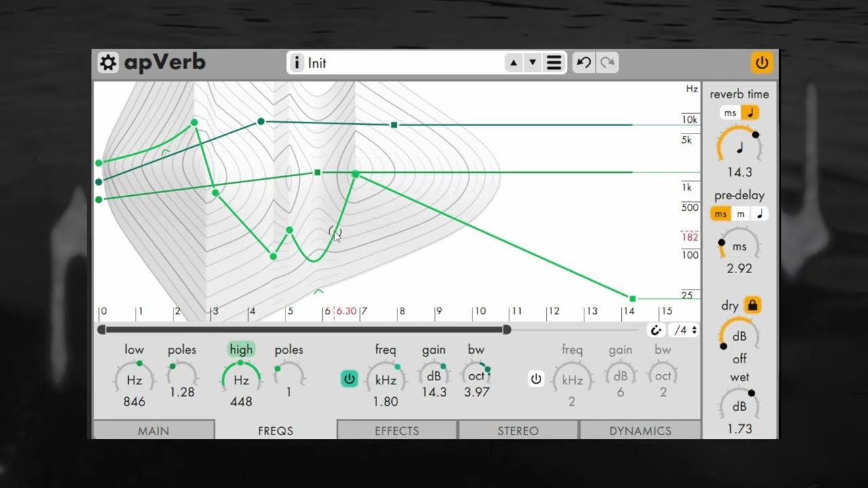Go to next preset with down arrow
Viewport: 868px width, 488px height.
pyautogui.click(x=532, y=63)
